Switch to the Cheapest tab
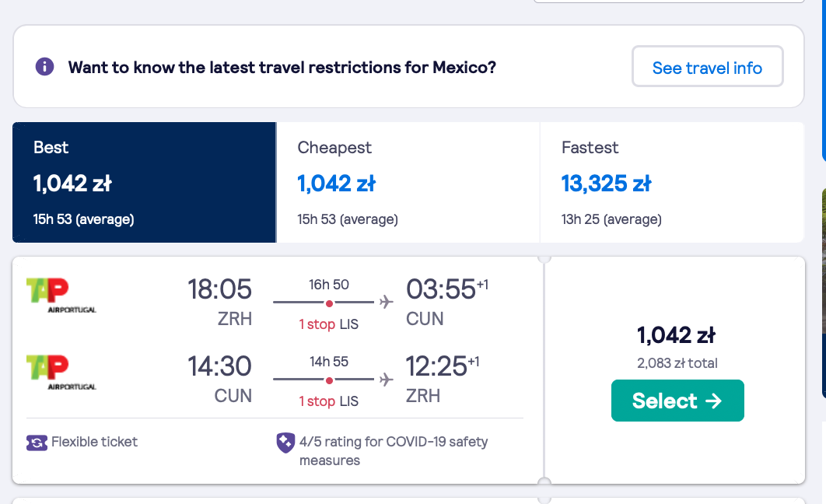This screenshot has height=504, width=826. click(408, 182)
